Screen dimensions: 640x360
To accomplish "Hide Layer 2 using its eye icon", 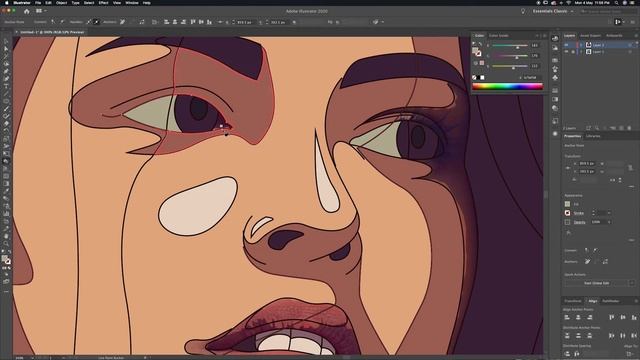I will point(566,45).
